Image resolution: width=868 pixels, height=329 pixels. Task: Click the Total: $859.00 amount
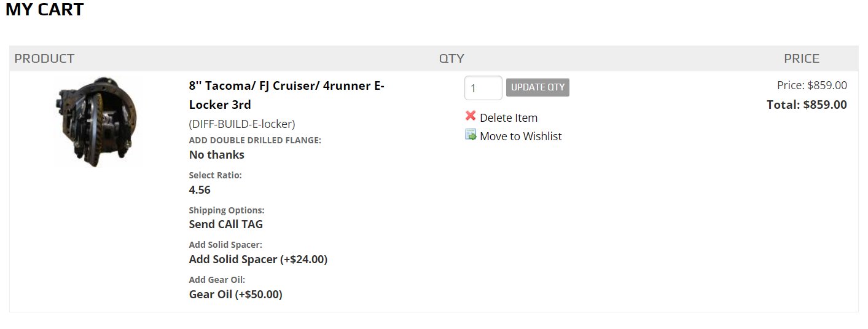tap(807, 105)
